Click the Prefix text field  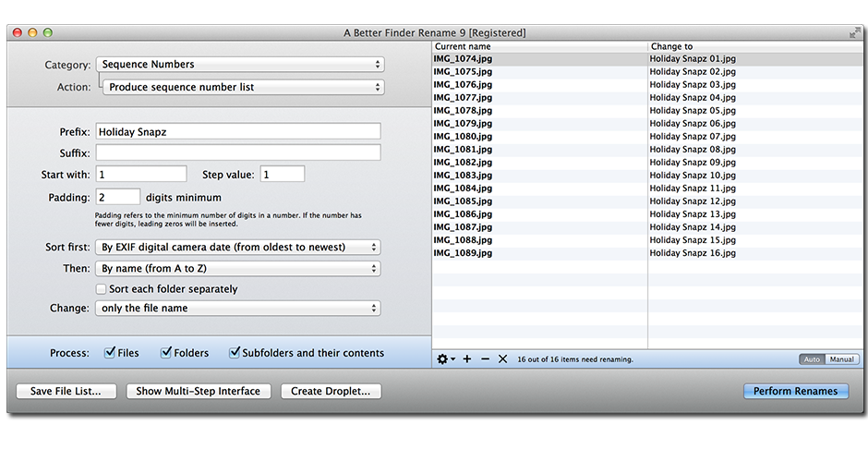pyautogui.click(x=238, y=132)
